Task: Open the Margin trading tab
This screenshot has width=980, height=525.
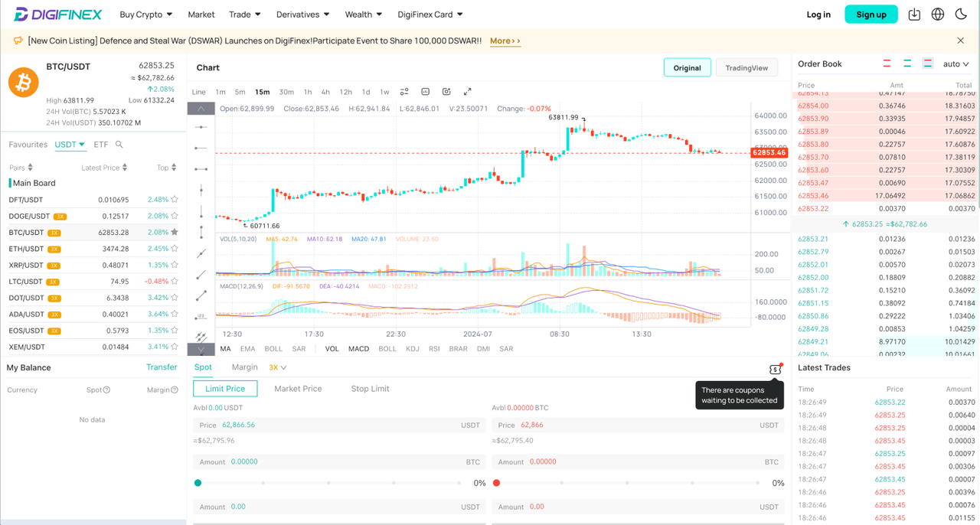Action: click(244, 367)
